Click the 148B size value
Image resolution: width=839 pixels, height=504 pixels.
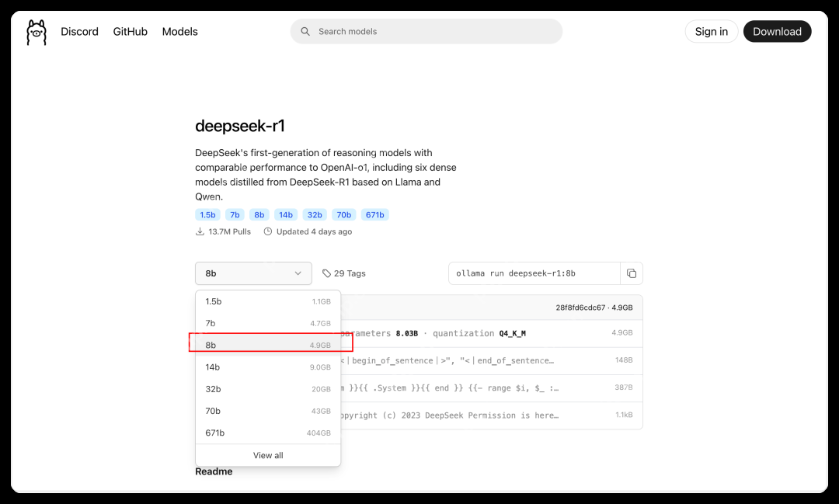pyautogui.click(x=624, y=360)
